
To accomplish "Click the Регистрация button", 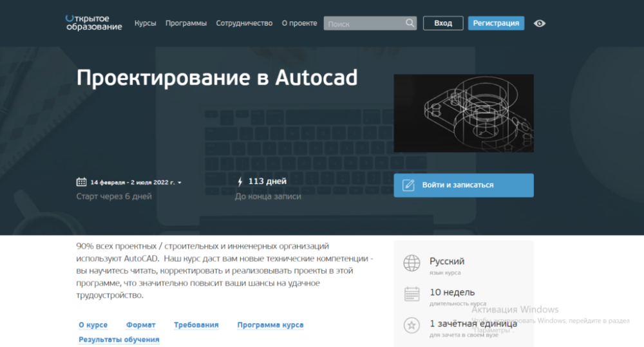I will (496, 23).
